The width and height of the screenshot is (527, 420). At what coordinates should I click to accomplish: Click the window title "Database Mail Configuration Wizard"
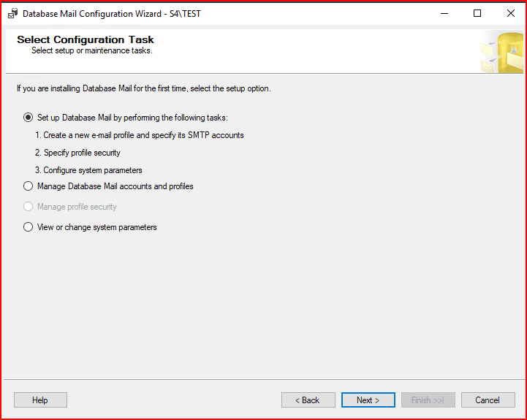[111, 13]
